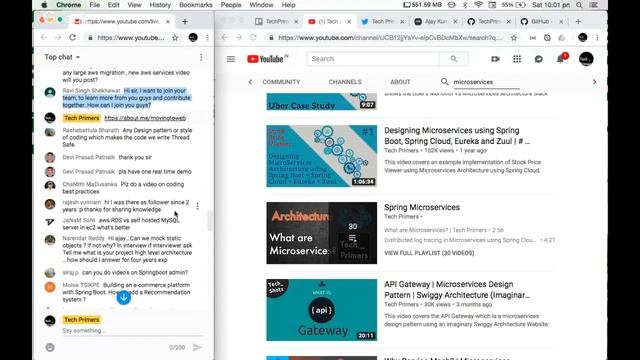The image size is (640, 360).
Task: Focus the YouTube Search input field
Action: [x=373, y=59]
